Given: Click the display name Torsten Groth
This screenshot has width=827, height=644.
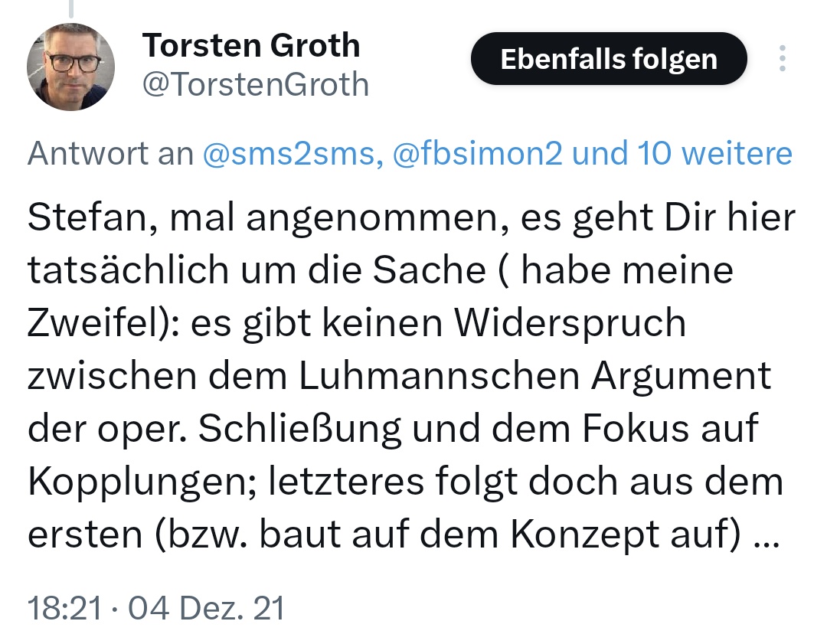Looking at the screenshot, I should point(251,46).
